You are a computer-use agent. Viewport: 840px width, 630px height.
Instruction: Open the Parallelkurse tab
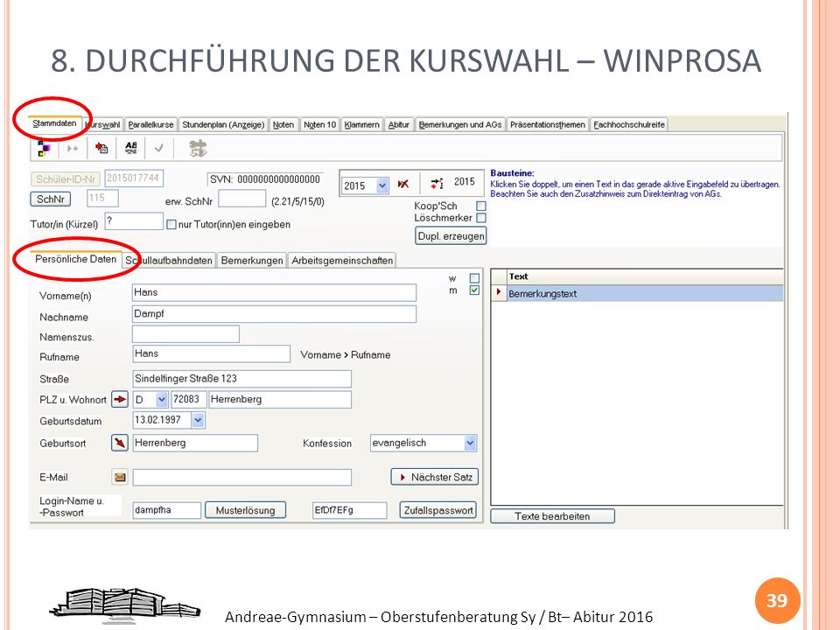pyautogui.click(x=151, y=125)
